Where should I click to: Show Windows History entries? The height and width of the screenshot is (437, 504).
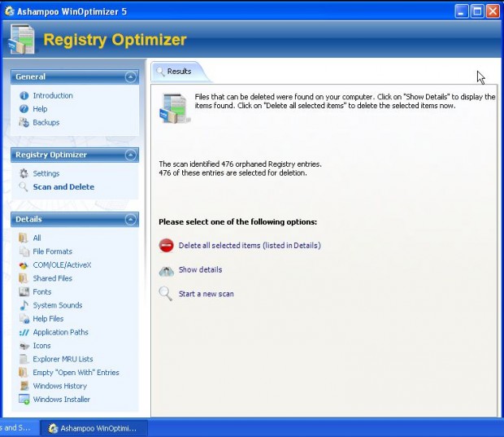pos(60,386)
